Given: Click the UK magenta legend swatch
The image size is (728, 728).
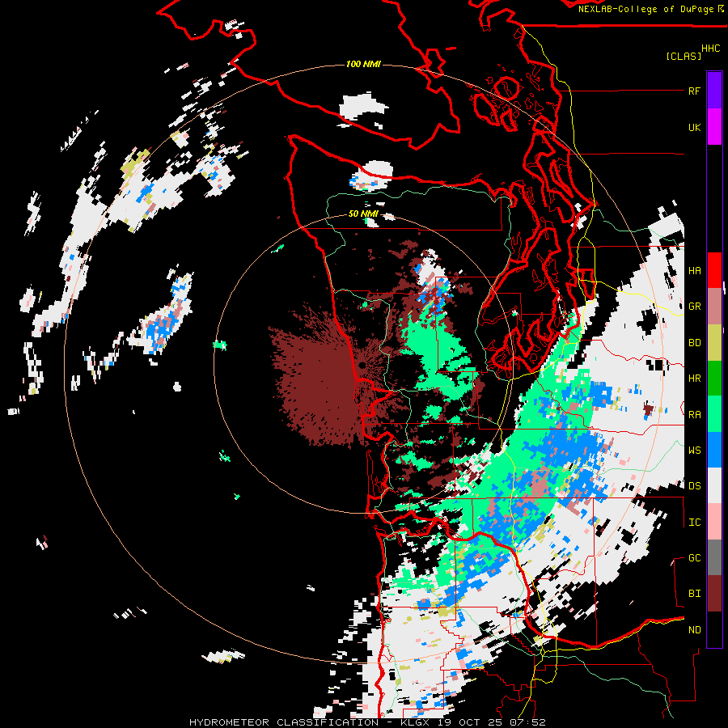Looking at the screenshot, I should point(714,126).
